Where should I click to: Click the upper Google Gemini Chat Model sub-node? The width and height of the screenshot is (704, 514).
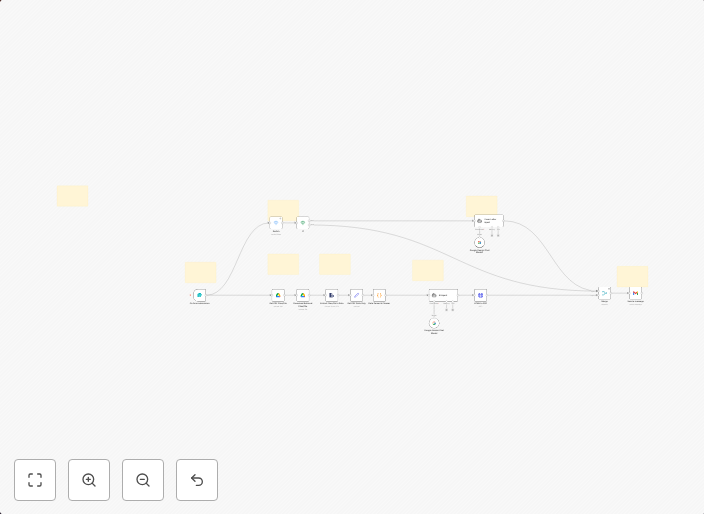479,242
